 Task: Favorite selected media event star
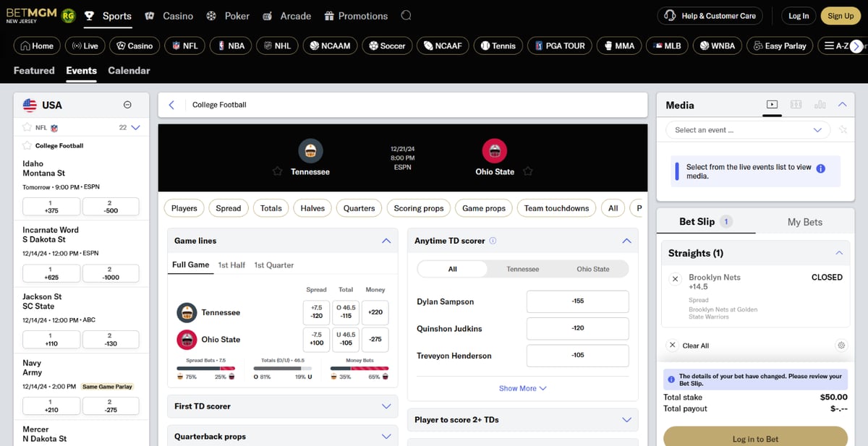(843, 130)
